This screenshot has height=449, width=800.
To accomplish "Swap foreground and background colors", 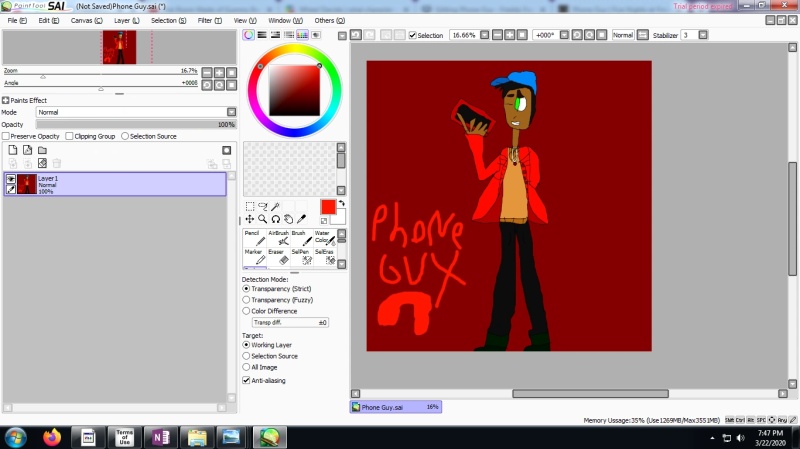I will pos(341,203).
